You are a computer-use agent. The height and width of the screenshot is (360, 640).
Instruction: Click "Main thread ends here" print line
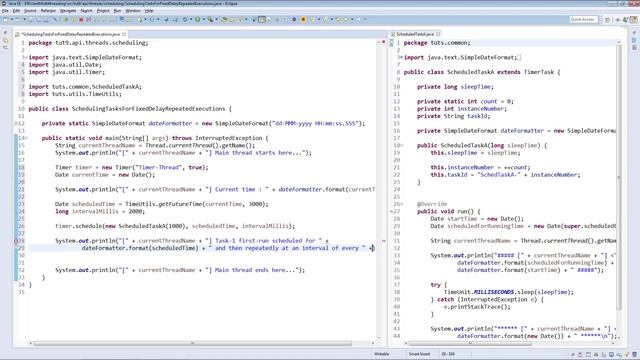click(180, 270)
